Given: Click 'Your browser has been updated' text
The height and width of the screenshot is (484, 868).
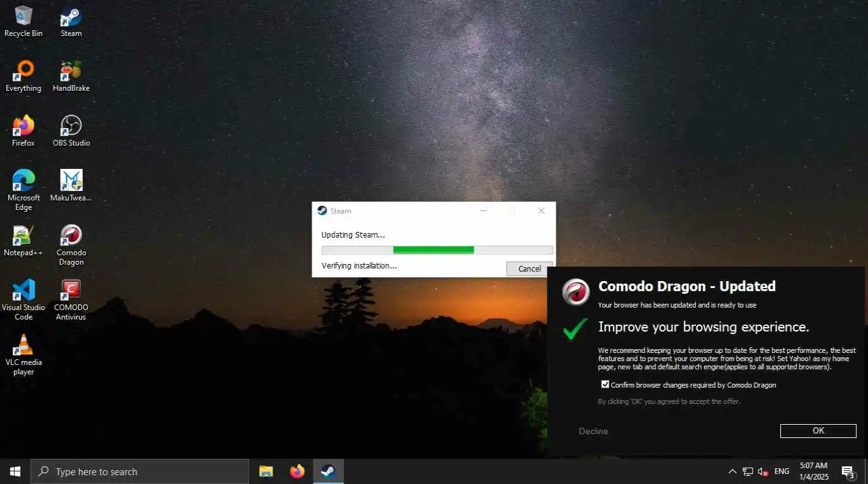Looking at the screenshot, I should pos(677,305).
